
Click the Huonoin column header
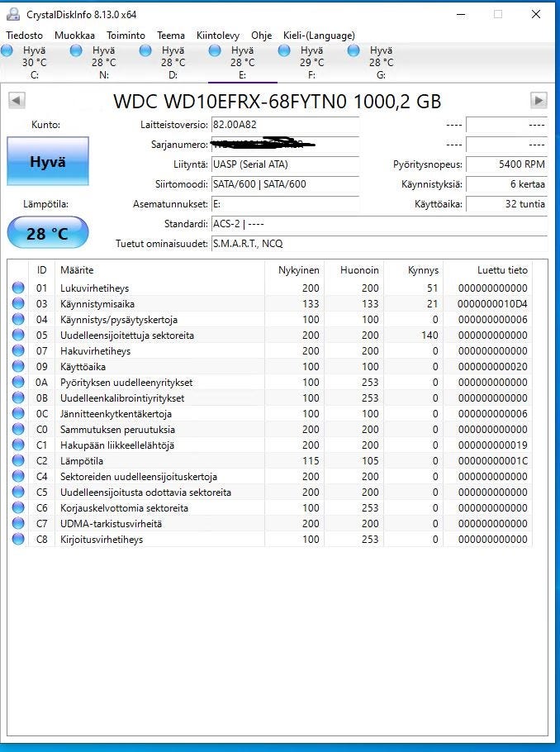click(354, 270)
